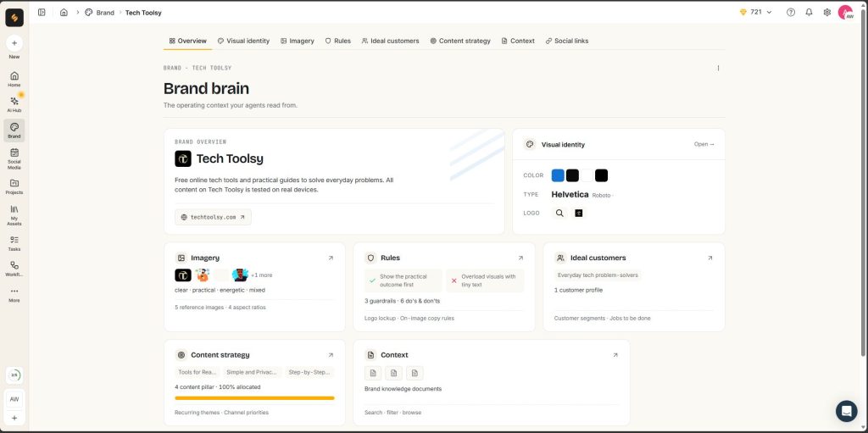The image size is (868, 433).
Task: Open Social Media in the sidebar
Action: point(14,158)
